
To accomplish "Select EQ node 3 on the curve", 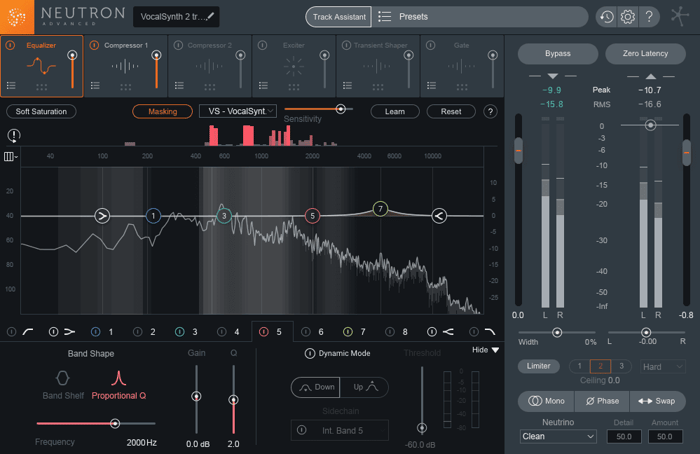I will pos(224,216).
